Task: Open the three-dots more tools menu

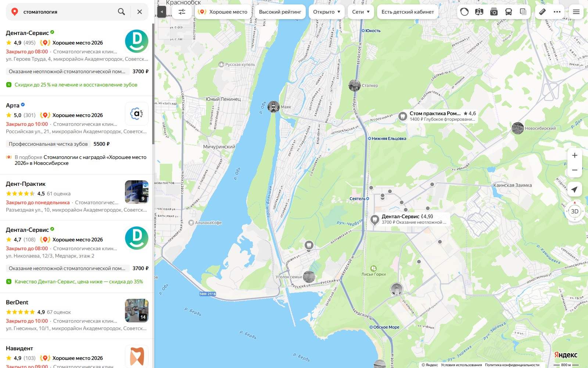Action: [557, 12]
